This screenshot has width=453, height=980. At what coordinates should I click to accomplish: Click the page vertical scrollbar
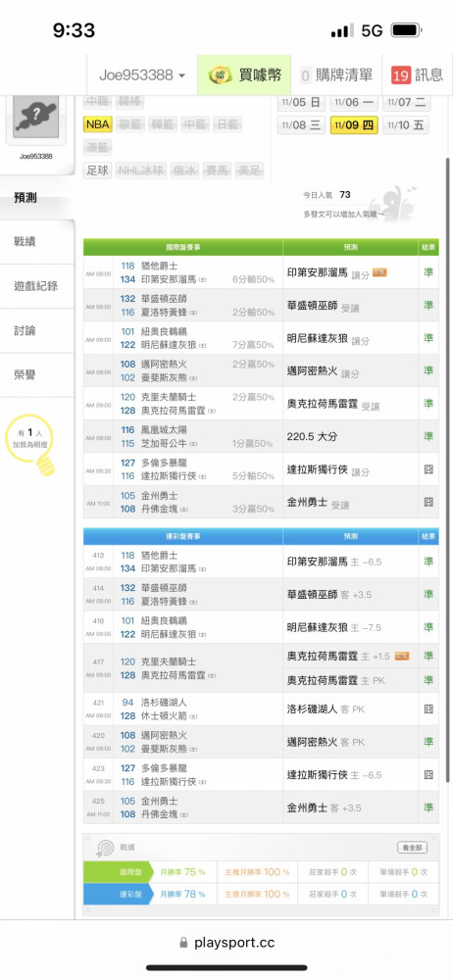448,468
